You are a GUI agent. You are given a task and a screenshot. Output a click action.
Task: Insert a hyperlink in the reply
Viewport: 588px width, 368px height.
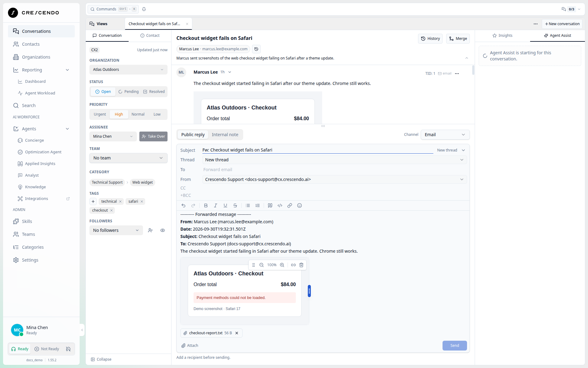coord(290,205)
